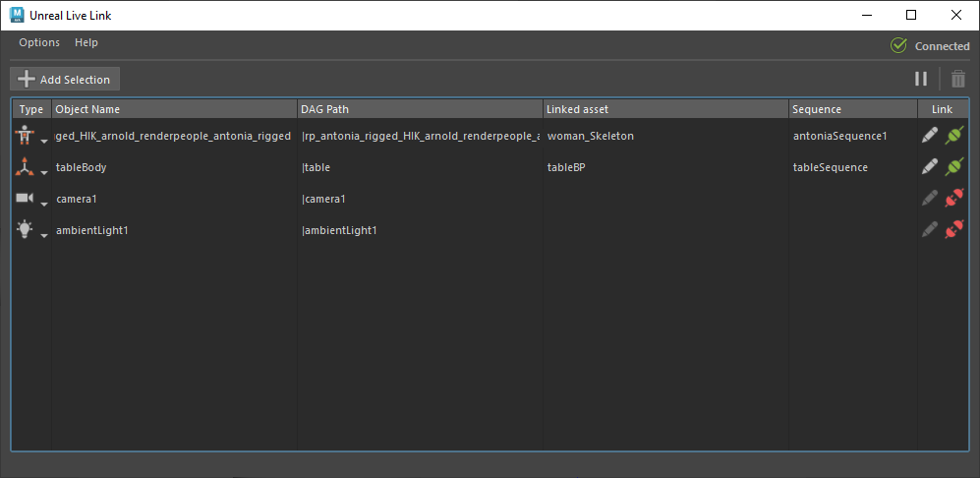
Task: Click pencil edit icon for antonia row
Action: tap(930, 136)
